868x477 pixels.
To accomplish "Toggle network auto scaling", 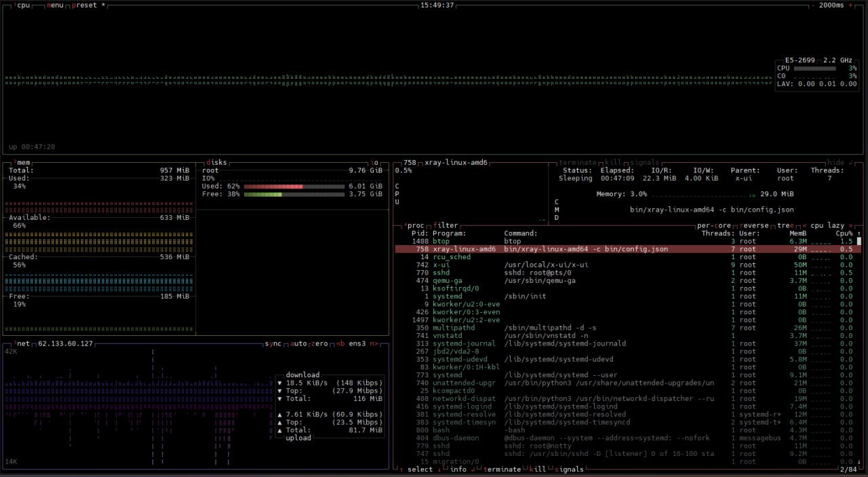I will 298,344.
